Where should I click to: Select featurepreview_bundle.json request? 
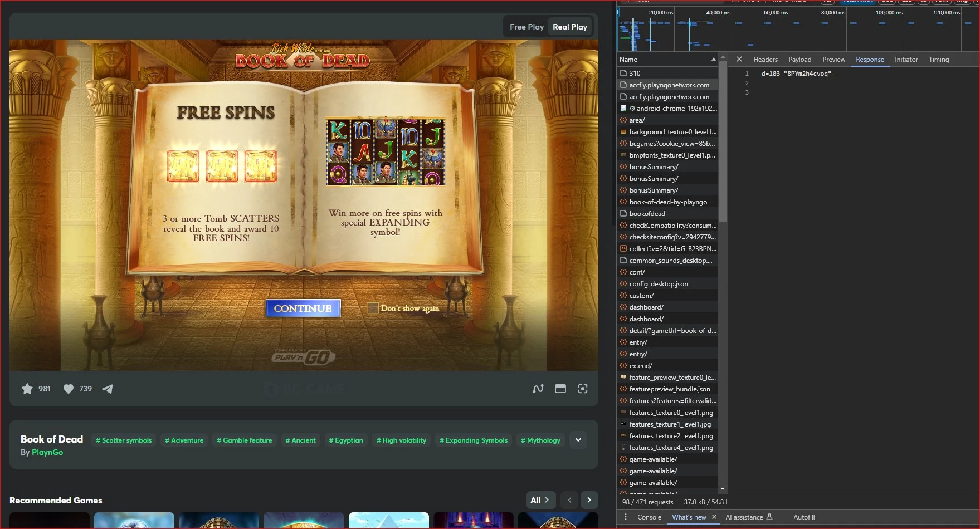pyautogui.click(x=667, y=389)
